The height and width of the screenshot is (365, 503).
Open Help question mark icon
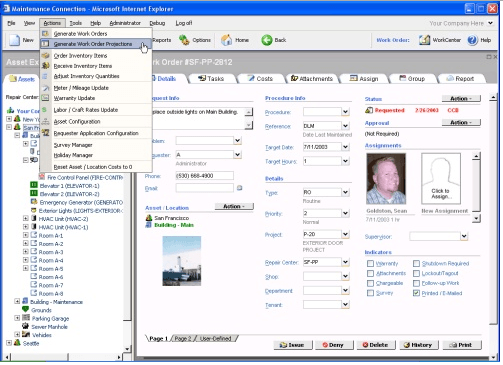[472, 40]
